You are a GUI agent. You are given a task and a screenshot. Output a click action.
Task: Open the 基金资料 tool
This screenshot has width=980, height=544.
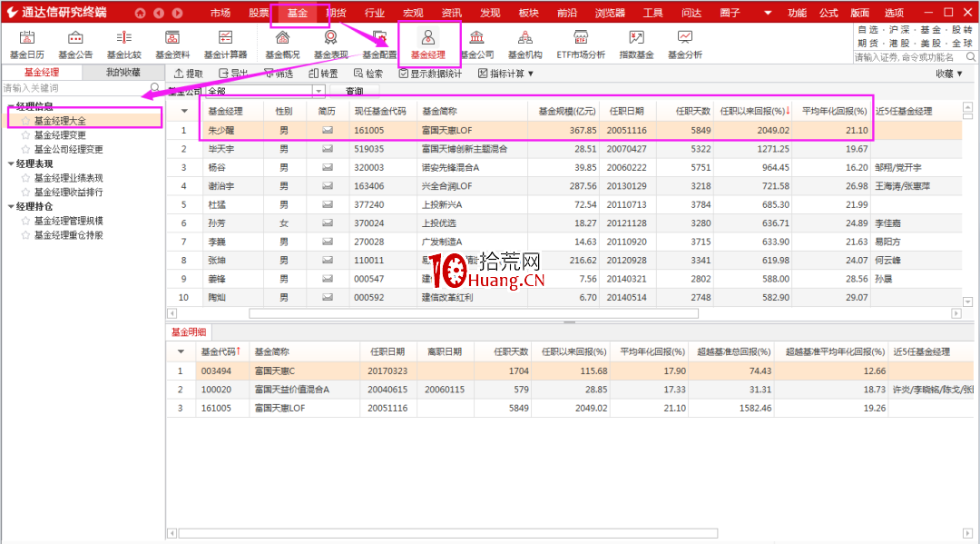tap(171, 45)
